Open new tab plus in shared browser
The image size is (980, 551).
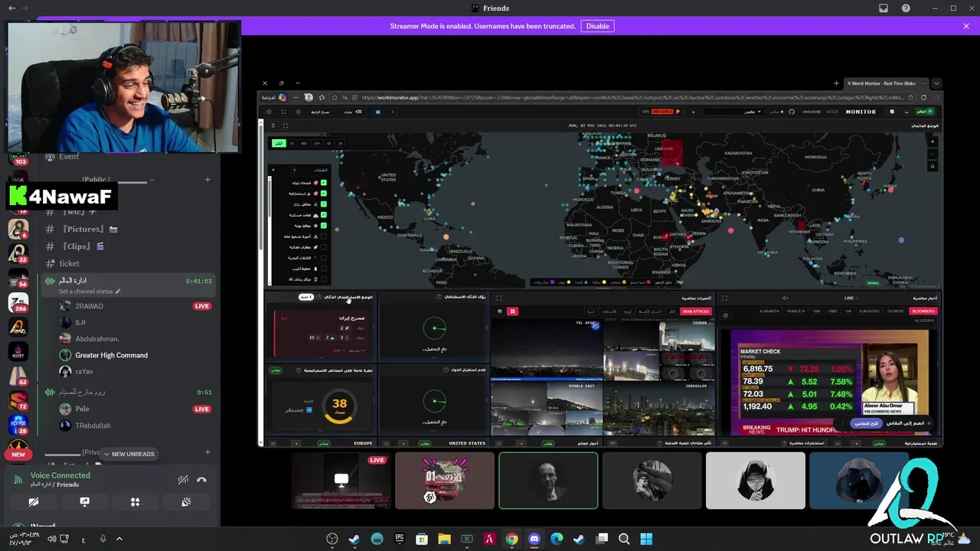[x=836, y=83]
